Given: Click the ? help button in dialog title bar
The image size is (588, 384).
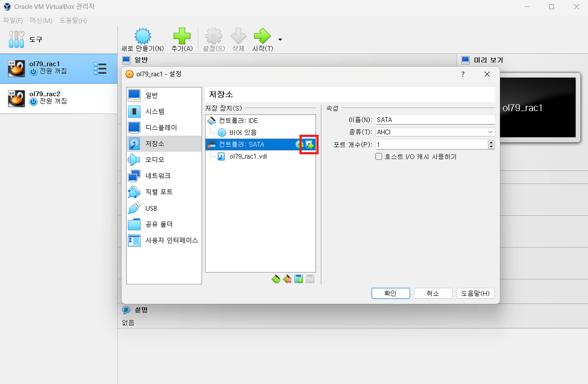Looking at the screenshot, I should [x=463, y=74].
